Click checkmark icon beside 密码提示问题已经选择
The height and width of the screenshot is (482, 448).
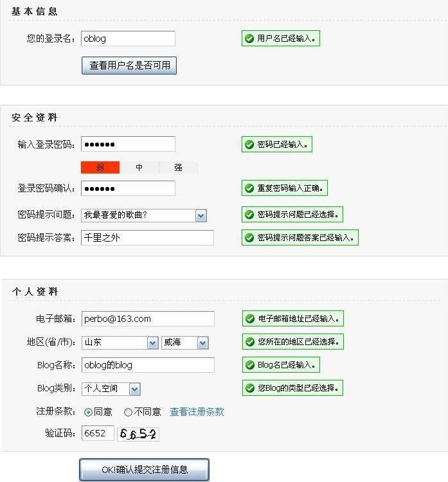249,215
